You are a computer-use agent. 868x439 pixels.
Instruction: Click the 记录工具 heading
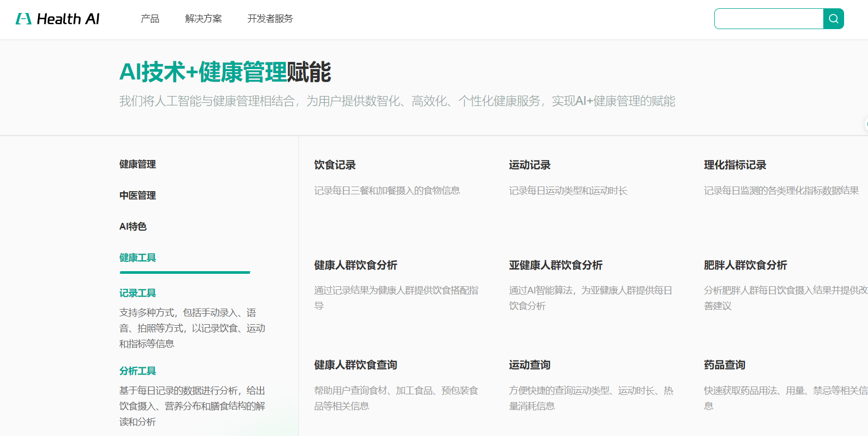[x=138, y=293]
